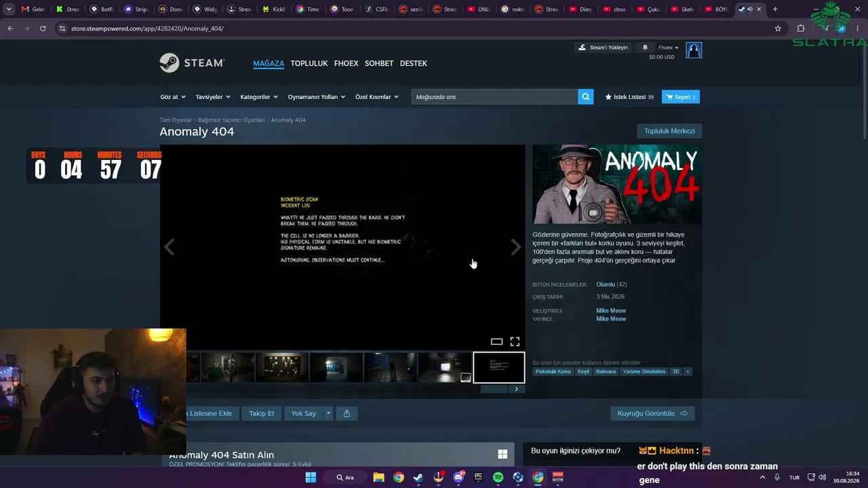Screen dimensions: 868x488
Task: Open the Tüm Oyunlar breadcrumb link
Action: point(176,120)
